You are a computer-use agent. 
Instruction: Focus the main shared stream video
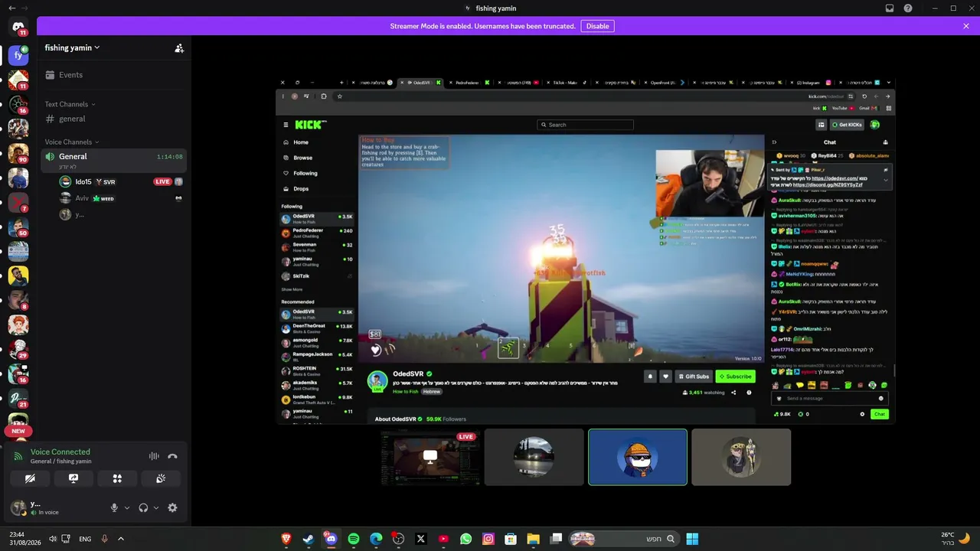[586, 249]
